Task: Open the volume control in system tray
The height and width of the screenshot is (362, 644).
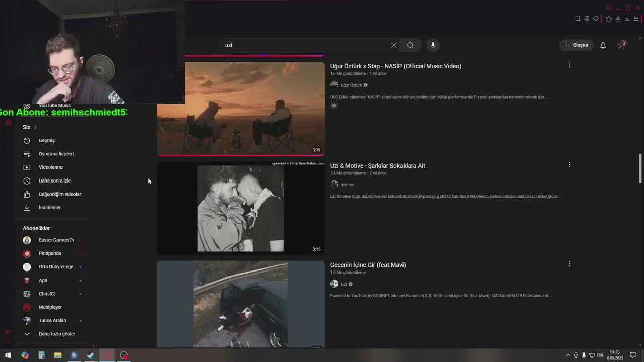Action: tap(600, 355)
